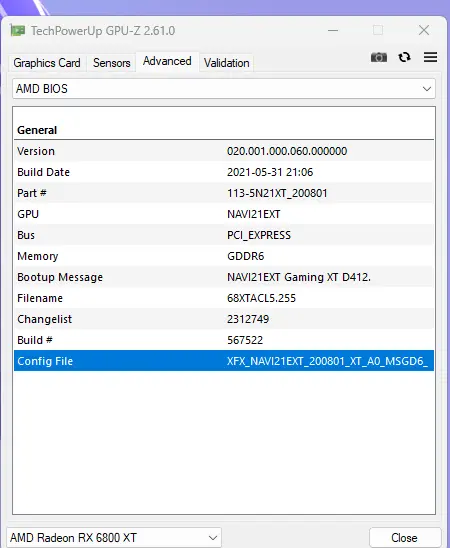
Task: Click the XFX_NAVI21EXT config file value
Action: pos(327,361)
